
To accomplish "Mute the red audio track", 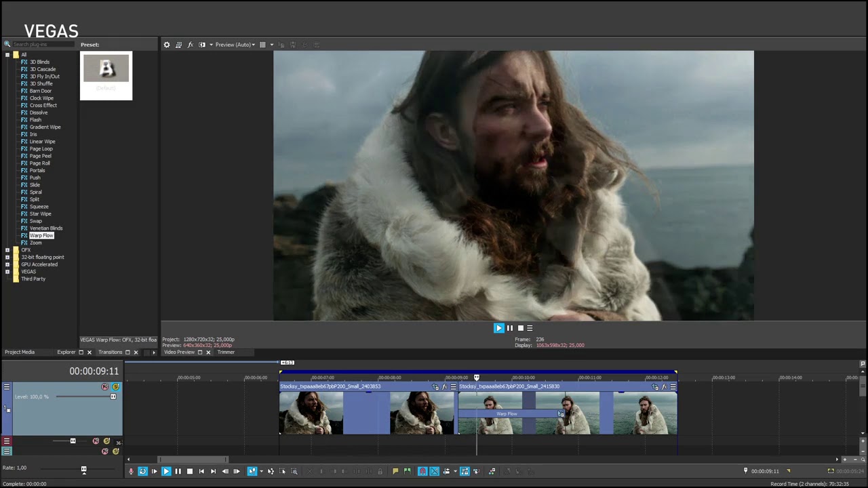I will 96,441.
